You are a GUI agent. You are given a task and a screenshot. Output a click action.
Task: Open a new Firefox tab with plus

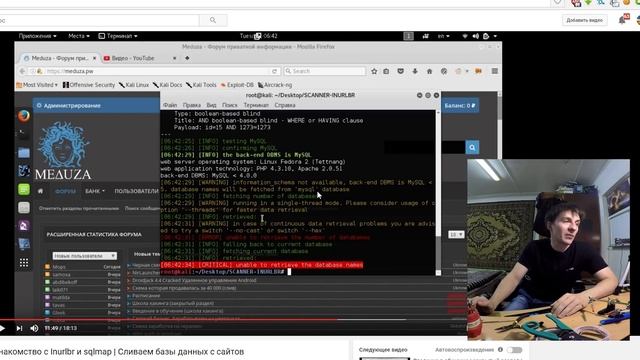pyautogui.click(x=187, y=58)
